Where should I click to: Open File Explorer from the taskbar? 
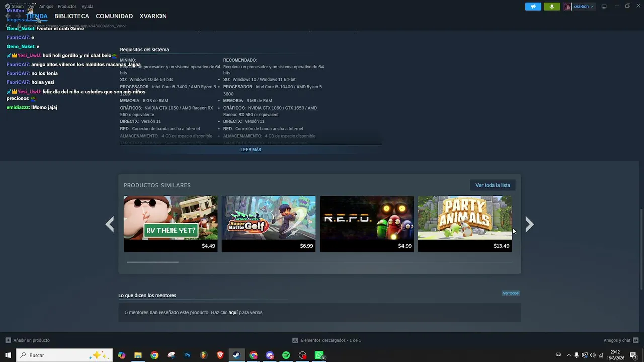tap(138, 355)
